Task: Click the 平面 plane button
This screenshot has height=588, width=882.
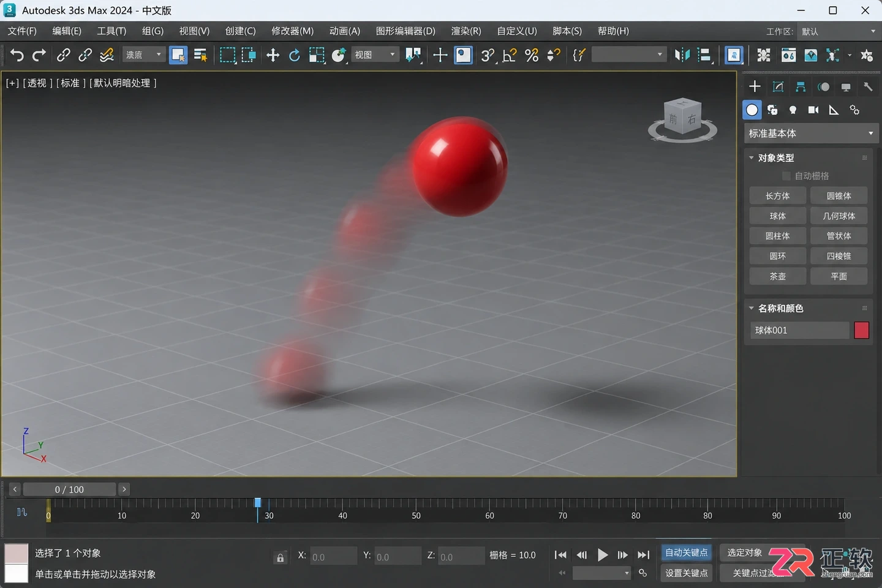Action: coord(839,276)
